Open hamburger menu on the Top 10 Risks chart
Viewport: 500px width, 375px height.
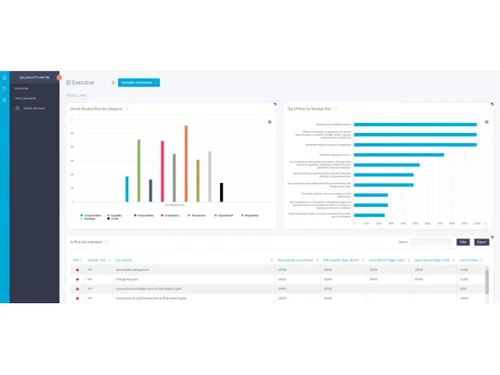[487, 122]
